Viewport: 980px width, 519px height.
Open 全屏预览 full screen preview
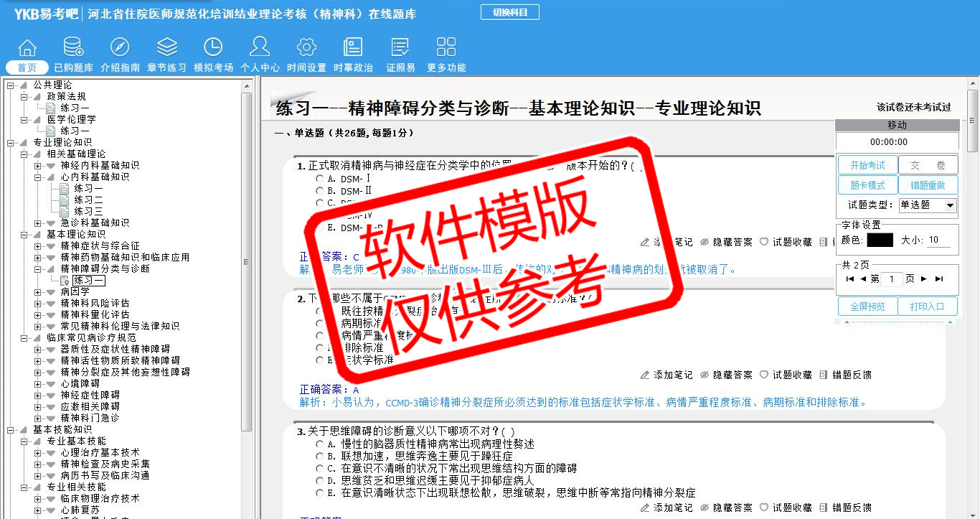pyautogui.click(x=868, y=307)
